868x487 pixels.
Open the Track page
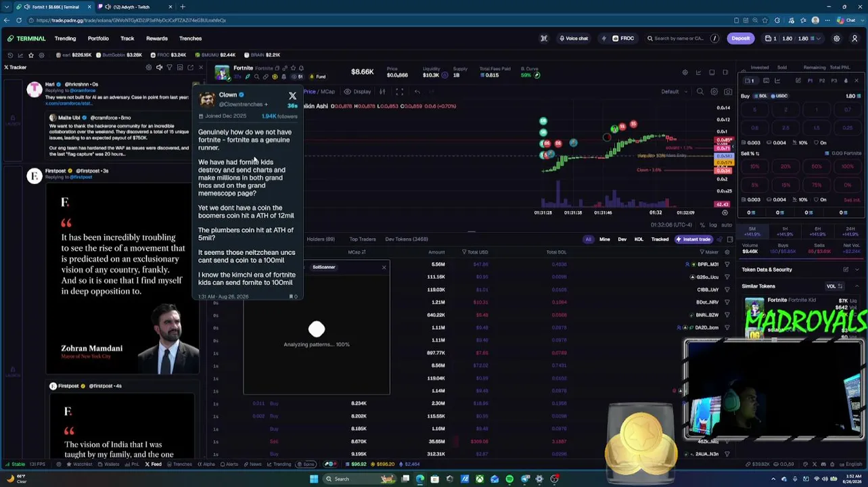point(127,39)
